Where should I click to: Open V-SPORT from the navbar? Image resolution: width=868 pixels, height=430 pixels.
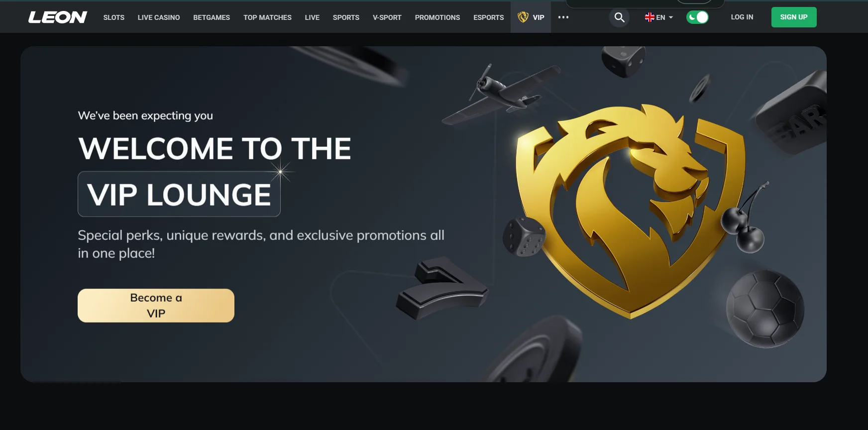387,17
